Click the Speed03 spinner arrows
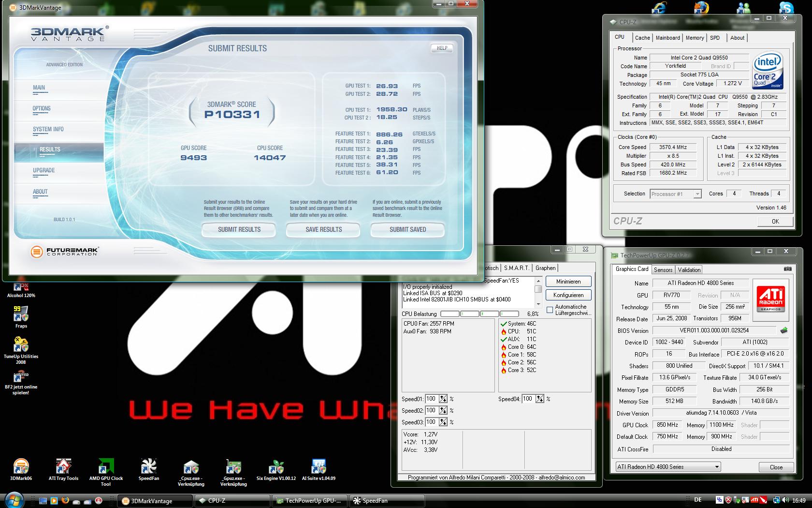Viewport: 812px width, 508px height. click(443, 422)
